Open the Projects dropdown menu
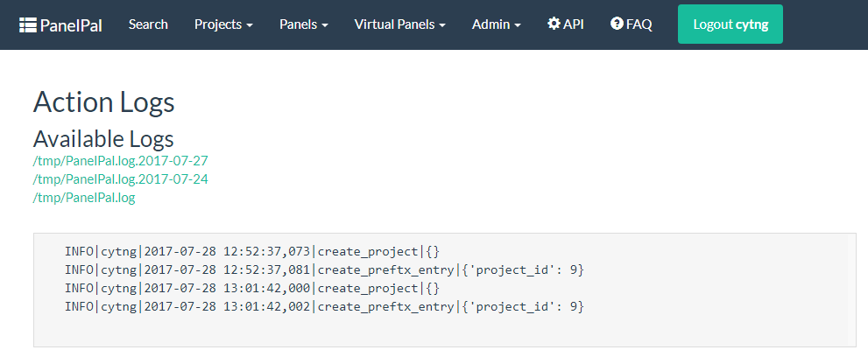Viewport: 868px width, 357px height. [223, 24]
